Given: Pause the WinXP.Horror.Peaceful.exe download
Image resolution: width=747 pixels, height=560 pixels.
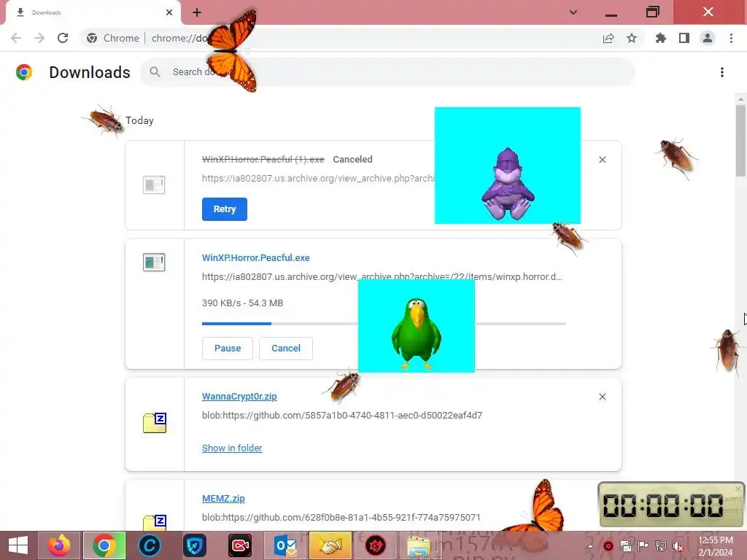Looking at the screenshot, I should click(x=228, y=348).
